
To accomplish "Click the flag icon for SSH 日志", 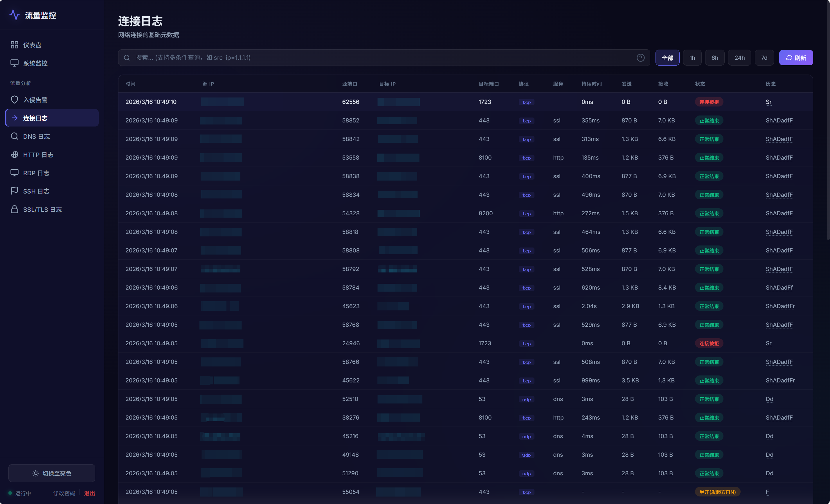I will coord(15,191).
